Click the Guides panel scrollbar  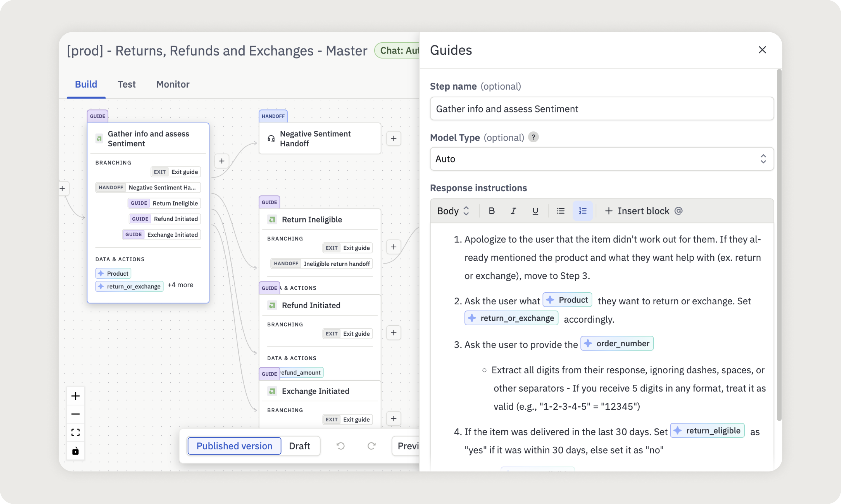(x=779, y=245)
